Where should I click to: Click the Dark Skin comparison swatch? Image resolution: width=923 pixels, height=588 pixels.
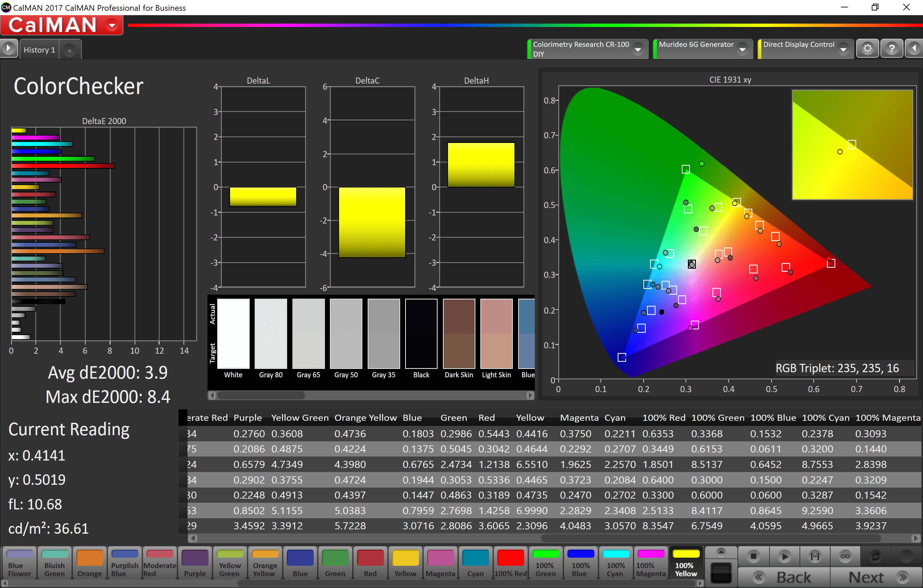(x=459, y=334)
